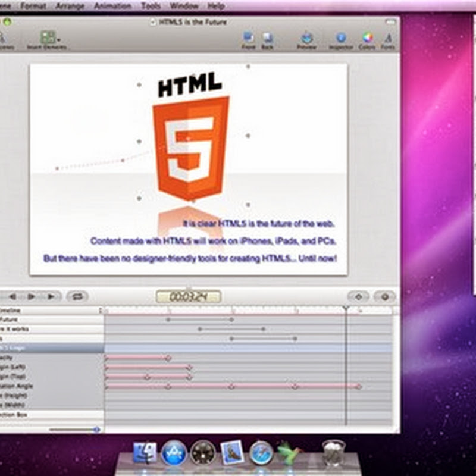Bring element to Front toolbar icon
Viewport: 476px width, 476px height.
click(248, 37)
